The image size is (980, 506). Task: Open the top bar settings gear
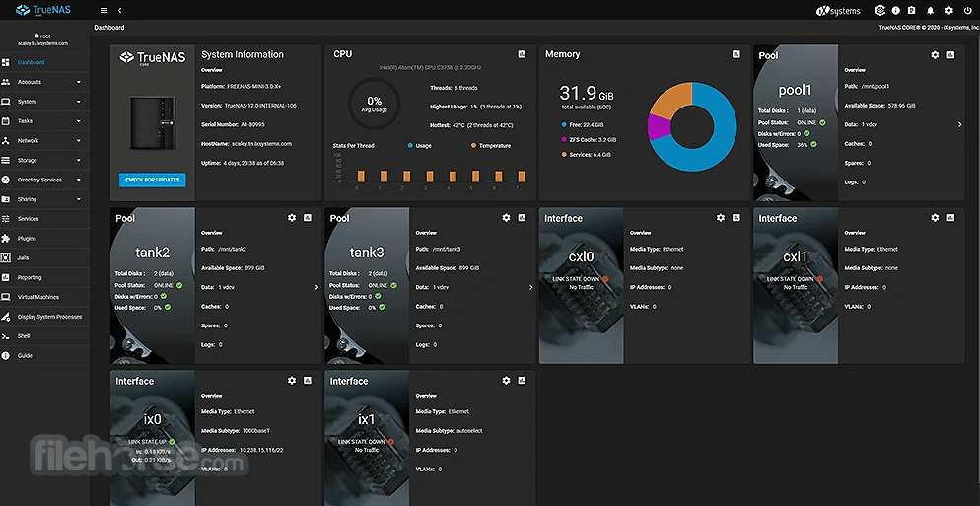[948, 10]
